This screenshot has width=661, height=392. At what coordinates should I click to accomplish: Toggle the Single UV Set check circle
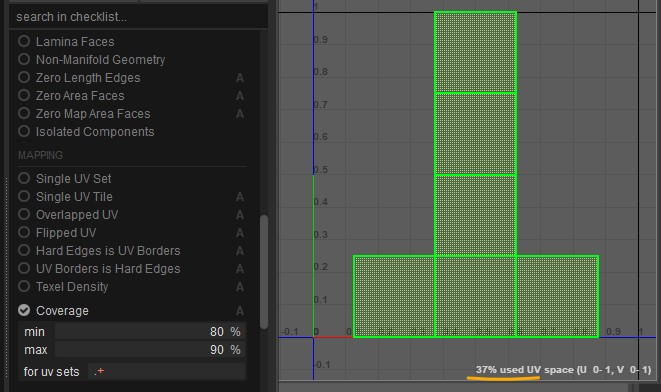pyautogui.click(x=24, y=178)
